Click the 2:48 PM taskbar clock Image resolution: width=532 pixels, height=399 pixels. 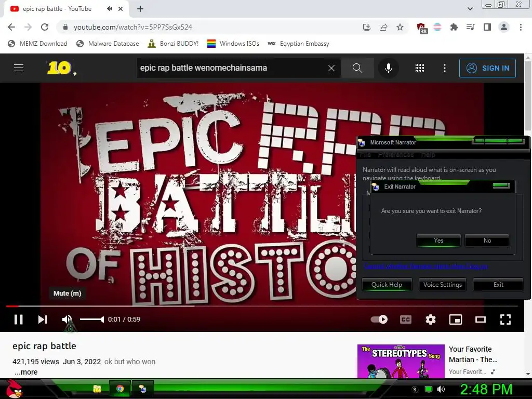(486, 390)
